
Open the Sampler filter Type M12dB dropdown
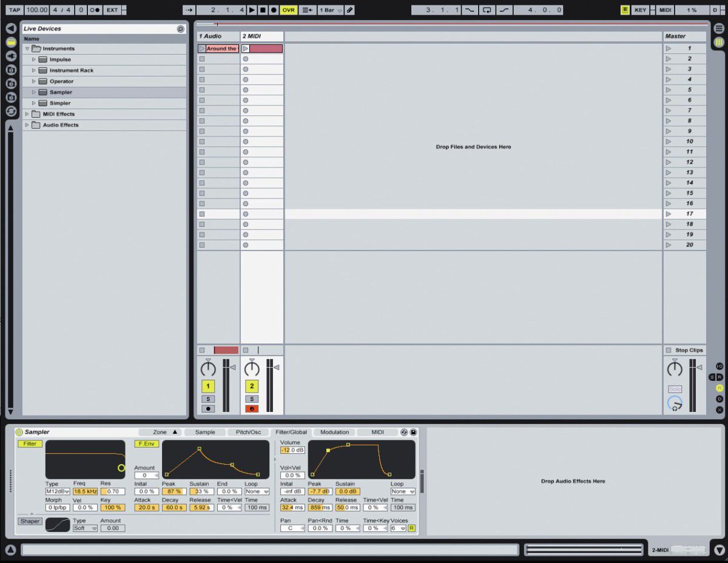[x=58, y=491]
